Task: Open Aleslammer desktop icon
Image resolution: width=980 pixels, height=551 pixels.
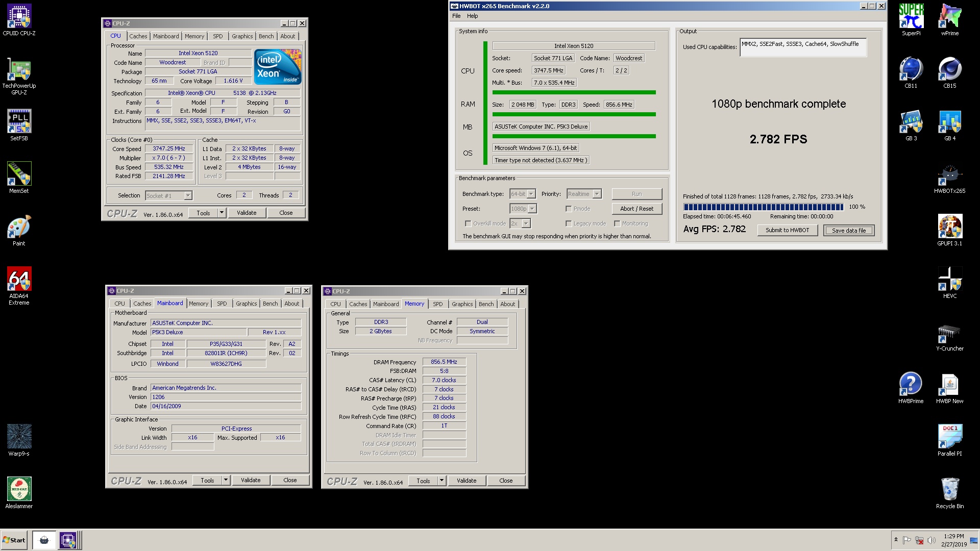Action: click(x=19, y=493)
